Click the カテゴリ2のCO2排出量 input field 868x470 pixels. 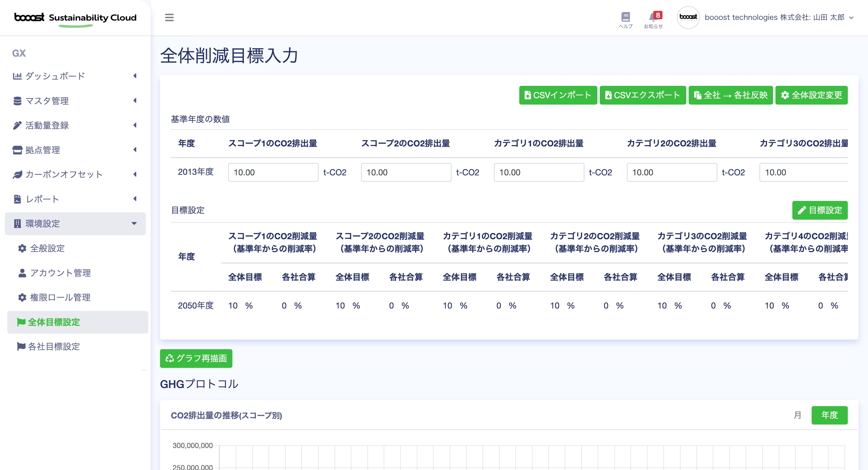pos(672,173)
